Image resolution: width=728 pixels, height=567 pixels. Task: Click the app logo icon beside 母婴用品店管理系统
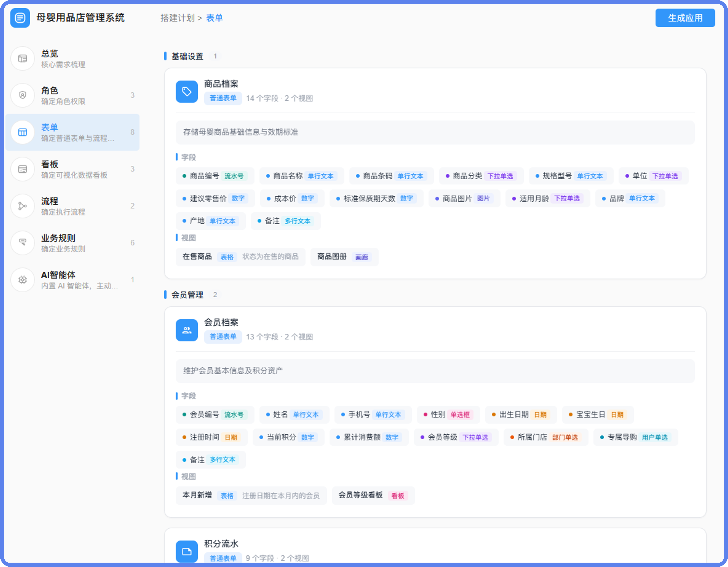click(x=20, y=18)
